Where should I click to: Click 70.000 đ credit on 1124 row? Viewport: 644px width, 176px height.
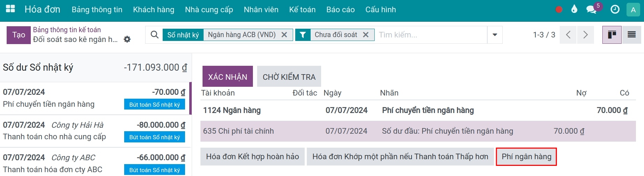(612, 110)
